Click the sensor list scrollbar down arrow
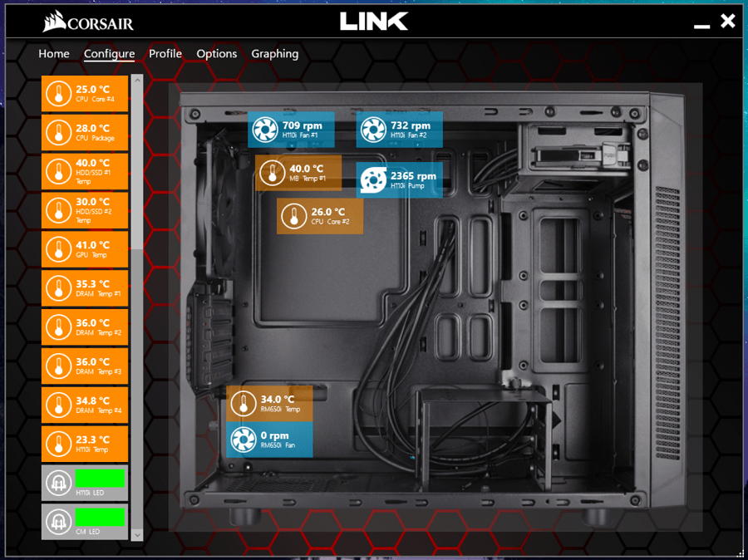This screenshot has width=748, height=560. point(137,535)
